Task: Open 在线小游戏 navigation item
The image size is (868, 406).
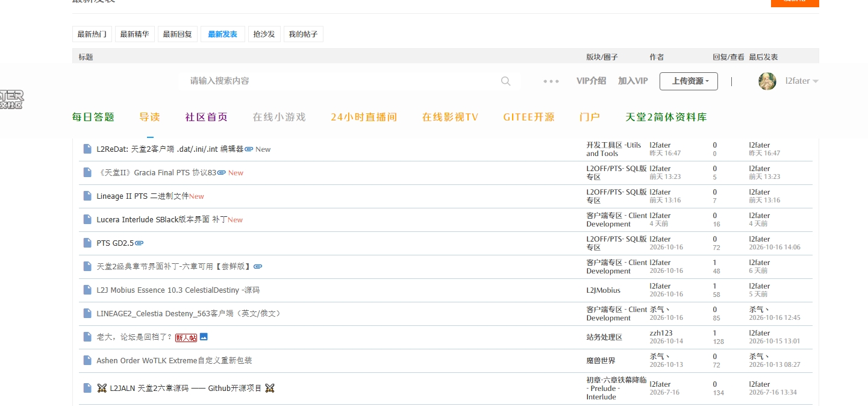Action: [x=279, y=117]
